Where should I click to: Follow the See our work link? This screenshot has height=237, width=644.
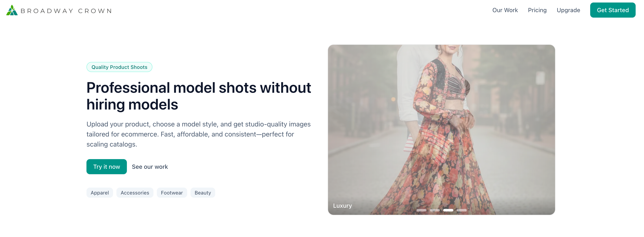pos(150,166)
